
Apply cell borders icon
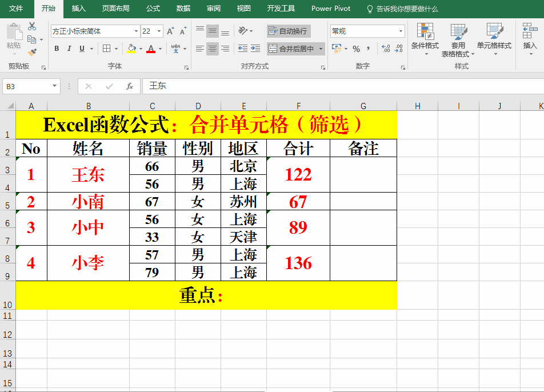point(107,49)
